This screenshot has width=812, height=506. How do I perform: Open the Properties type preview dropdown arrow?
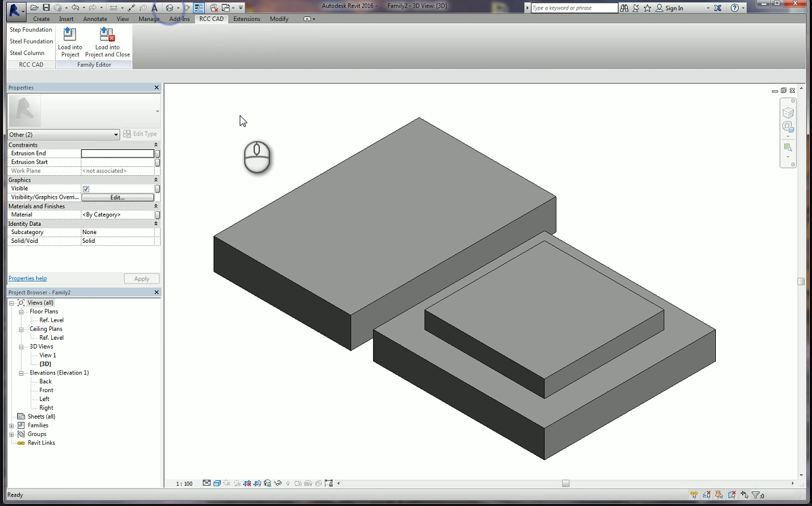pyautogui.click(x=157, y=112)
